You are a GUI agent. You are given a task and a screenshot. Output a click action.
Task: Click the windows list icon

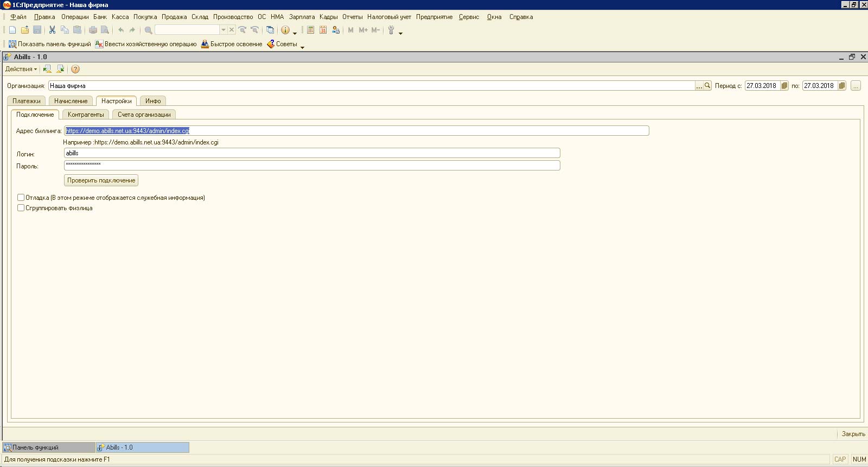tap(270, 30)
